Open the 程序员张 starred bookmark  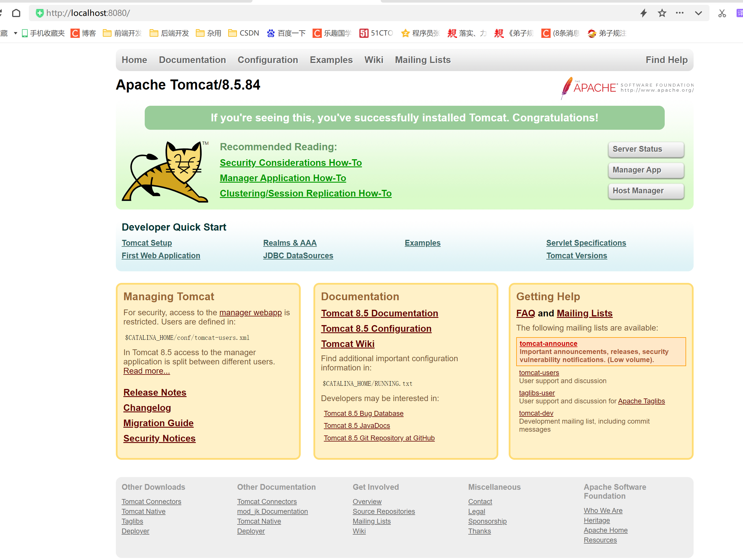point(421,33)
